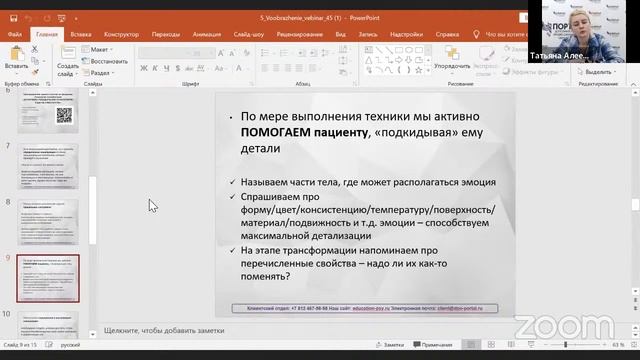Screen dimensions: 640x360
Task: Click fit slide to window icon
Action: point(634,345)
